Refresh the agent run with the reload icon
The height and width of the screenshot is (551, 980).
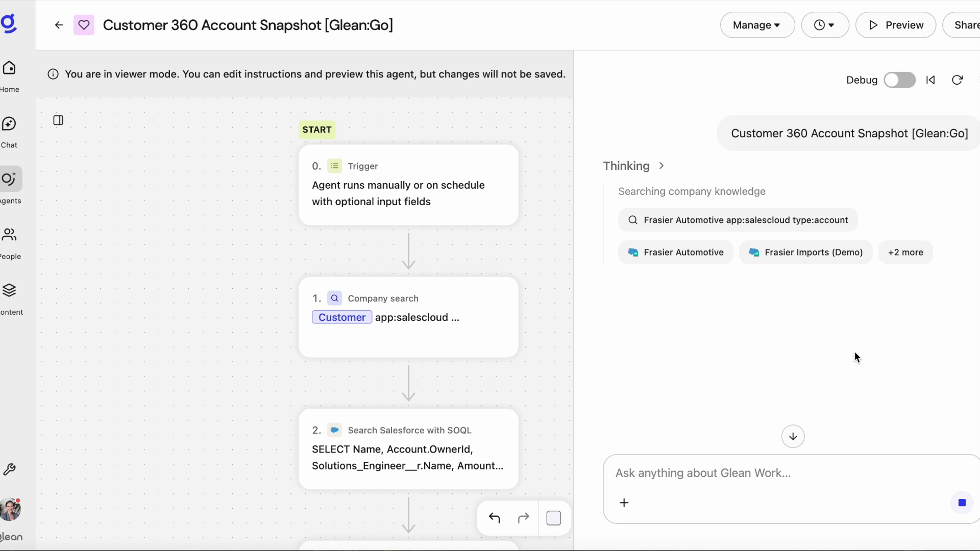[957, 80]
